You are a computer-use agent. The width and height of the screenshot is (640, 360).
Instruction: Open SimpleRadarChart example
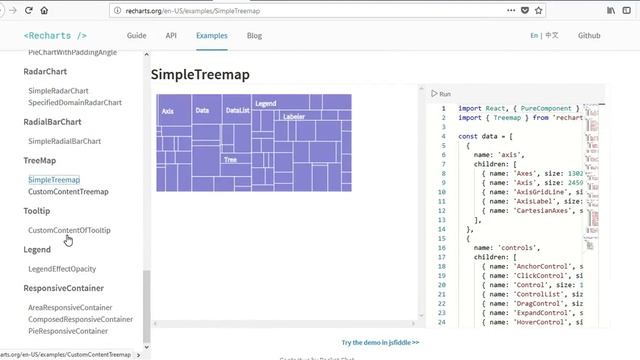[x=58, y=91]
